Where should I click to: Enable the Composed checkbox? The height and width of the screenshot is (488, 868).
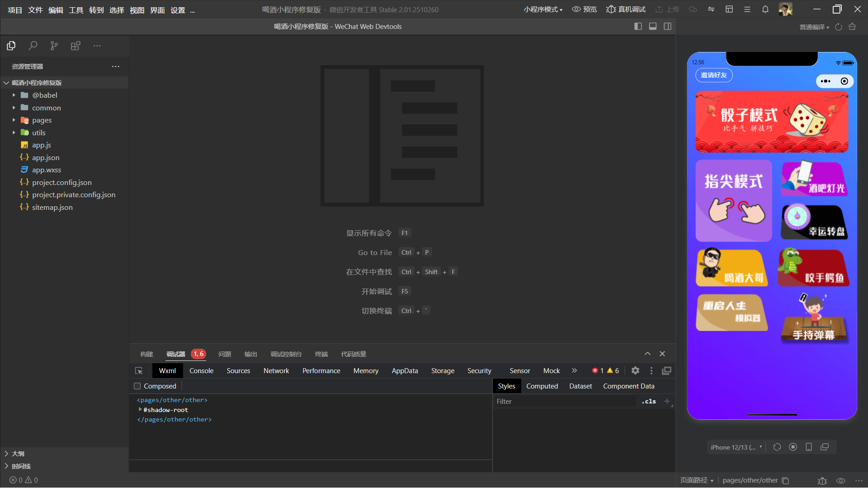(137, 386)
